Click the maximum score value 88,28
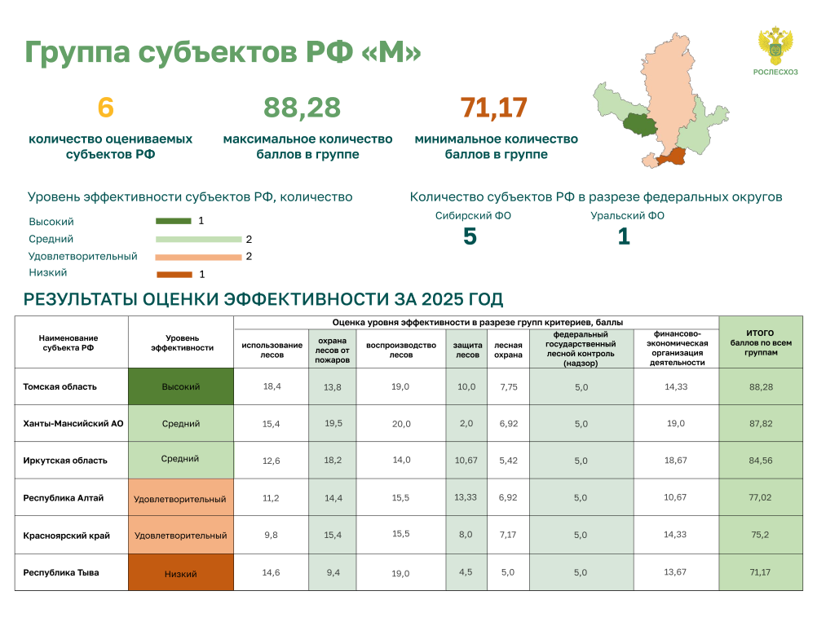 pyautogui.click(x=302, y=108)
